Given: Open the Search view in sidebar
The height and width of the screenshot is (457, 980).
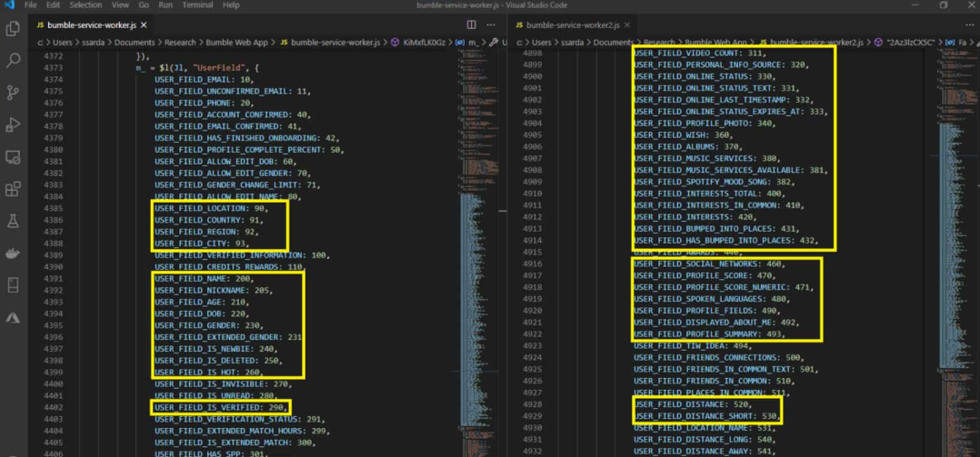Looking at the screenshot, I should [13, 61].
